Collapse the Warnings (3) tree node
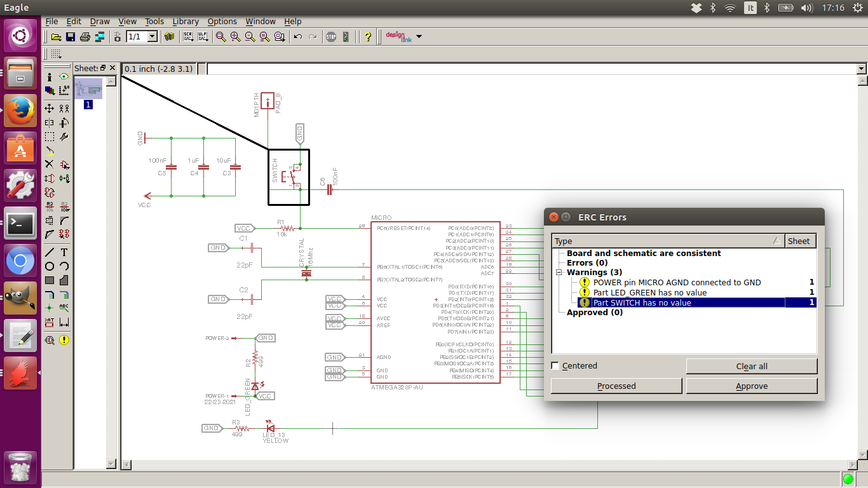Viewport: 868px width, 488px height. [559, 273]
